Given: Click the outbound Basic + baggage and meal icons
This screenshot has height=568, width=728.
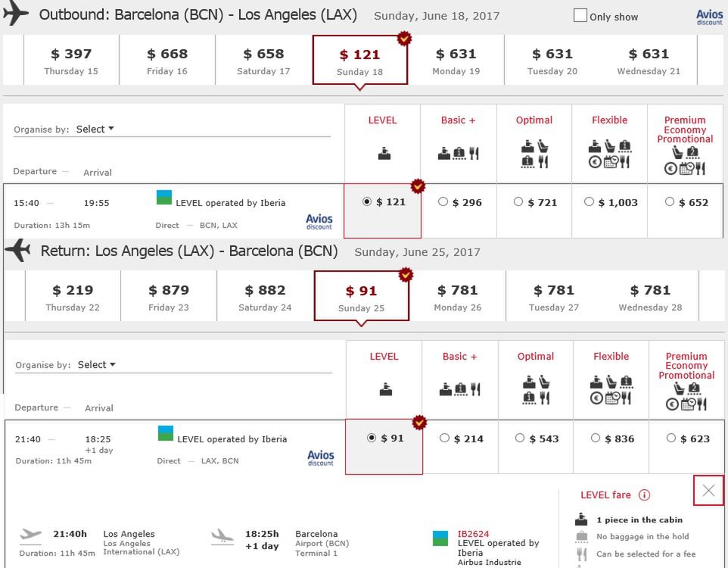Looking at the screenshot, I should 459,154.
